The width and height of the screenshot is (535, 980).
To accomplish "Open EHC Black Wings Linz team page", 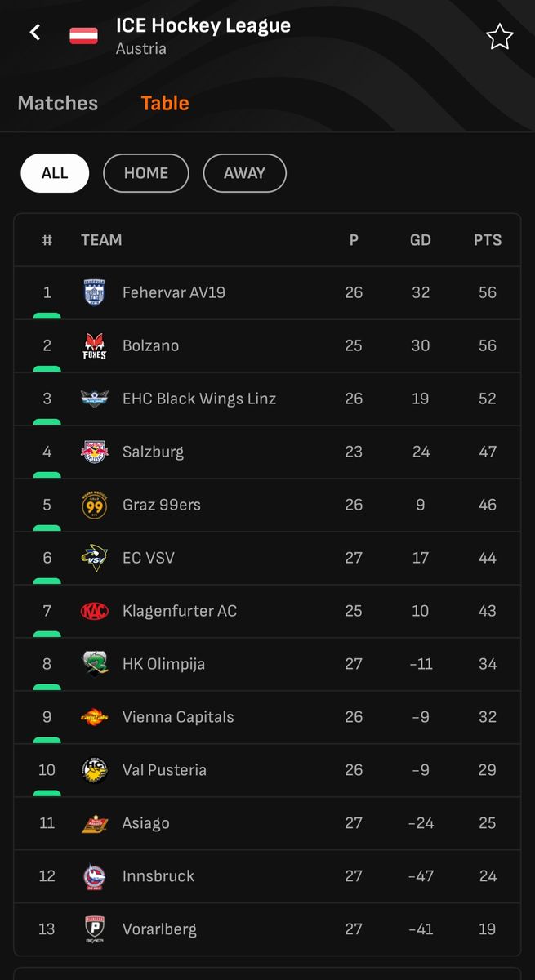I will point(199,399).
